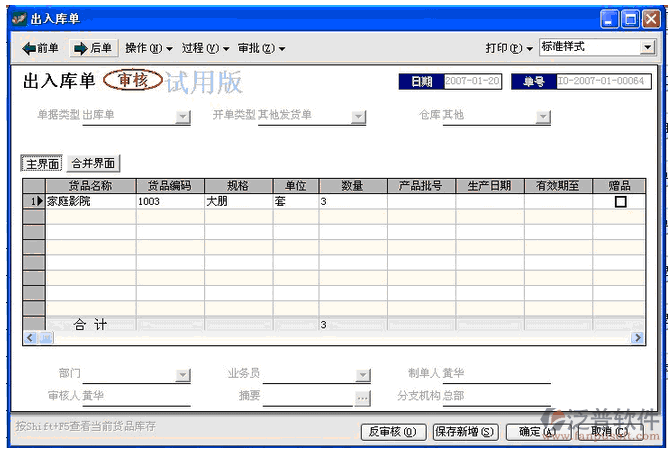The image size is (670, 452).
Task: Open the 操作 menu
Action: click(148, 48)
